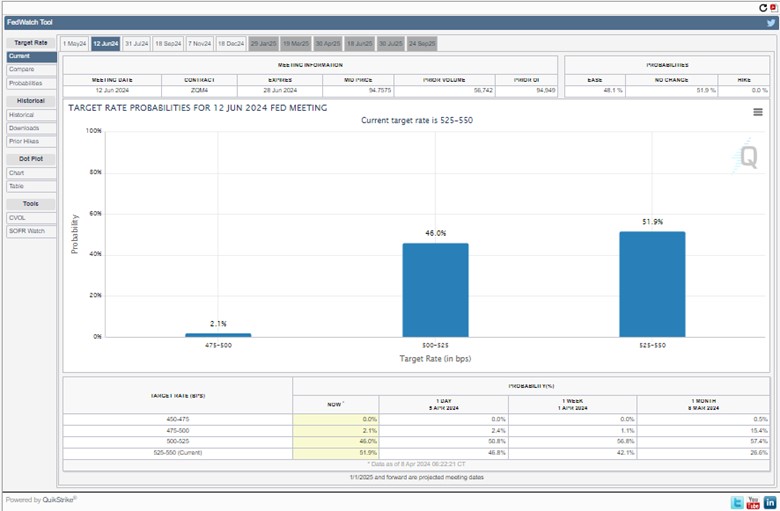Click the 94.7575 mid price value
This screenshot has width=780, height=511.
tap(380, 91)
